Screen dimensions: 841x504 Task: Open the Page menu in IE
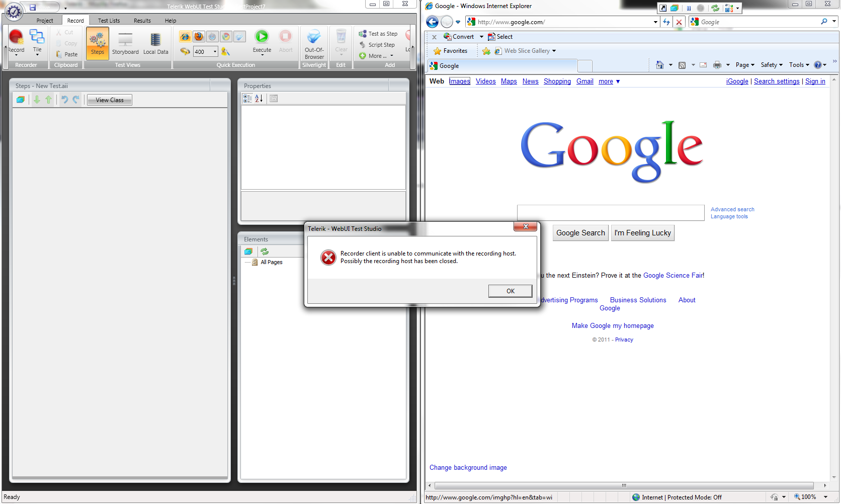[x=745, y=65]
